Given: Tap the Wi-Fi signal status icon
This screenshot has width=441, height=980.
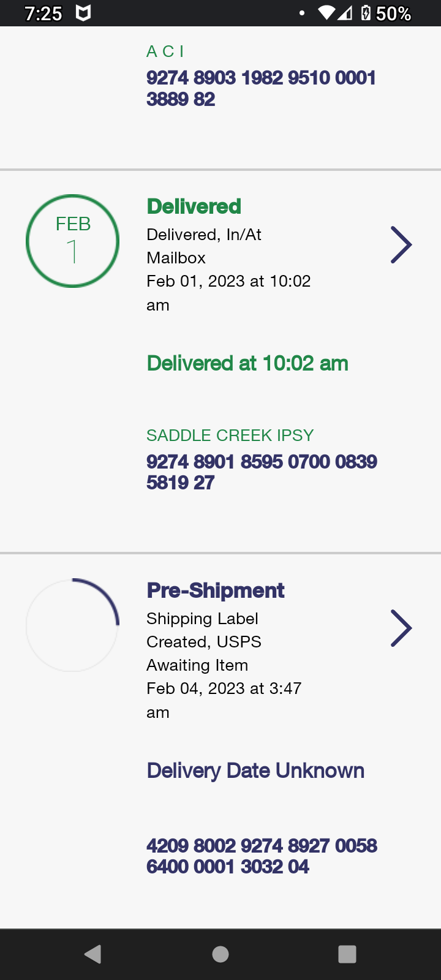Looking at the screenshot, I should pyautogui.click(x=326, y=13).
